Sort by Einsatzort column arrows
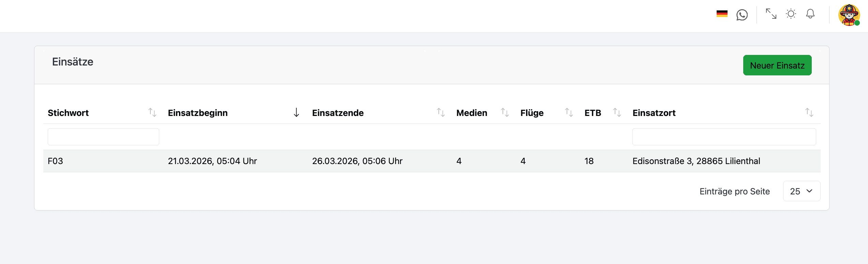Image resolution: width=868 pixels, height=264 pixels. (x=809, y=113)
